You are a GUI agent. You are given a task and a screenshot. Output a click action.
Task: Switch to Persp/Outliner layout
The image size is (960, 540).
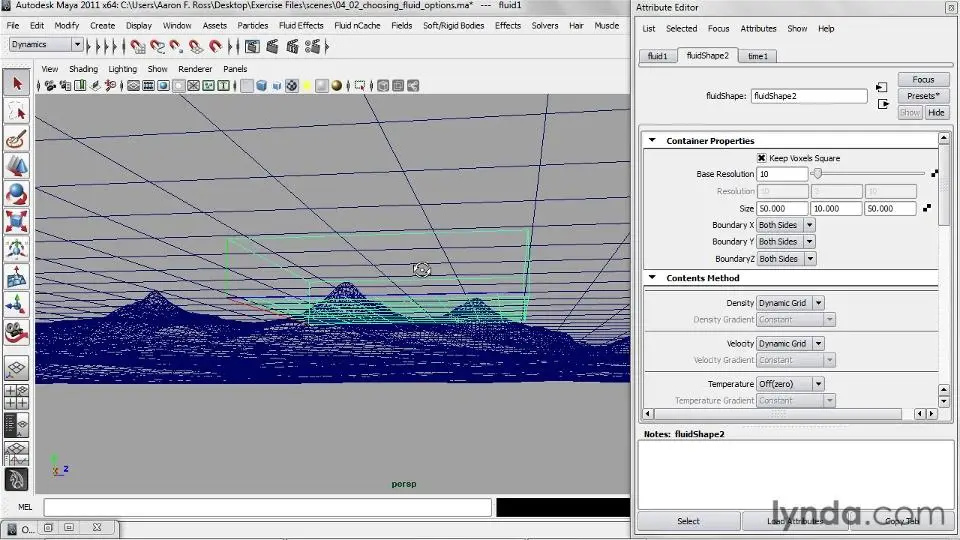[x=17, y=425]
